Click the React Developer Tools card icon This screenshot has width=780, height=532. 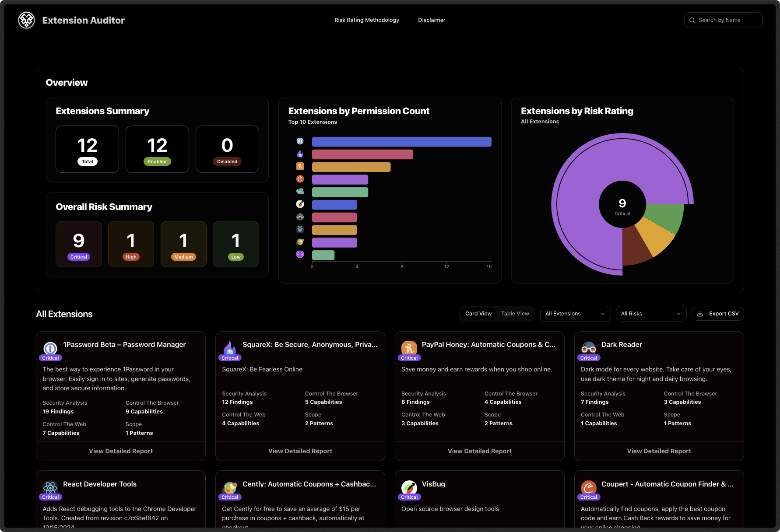coord(50,487)
